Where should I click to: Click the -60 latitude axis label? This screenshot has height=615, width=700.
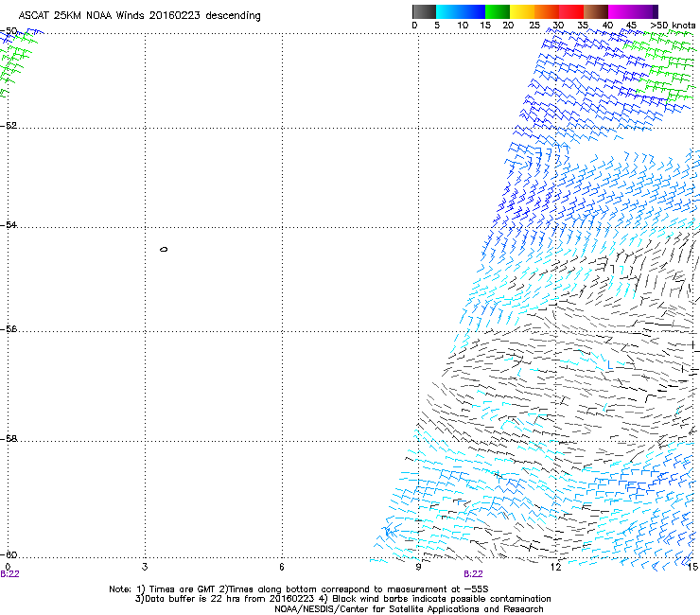(x=9, y=555)
